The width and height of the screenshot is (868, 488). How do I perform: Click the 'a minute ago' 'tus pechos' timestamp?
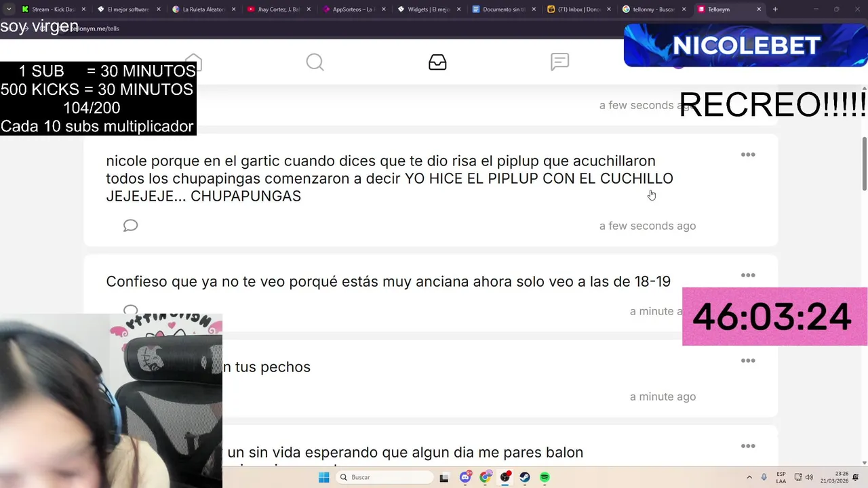point(663,396)
